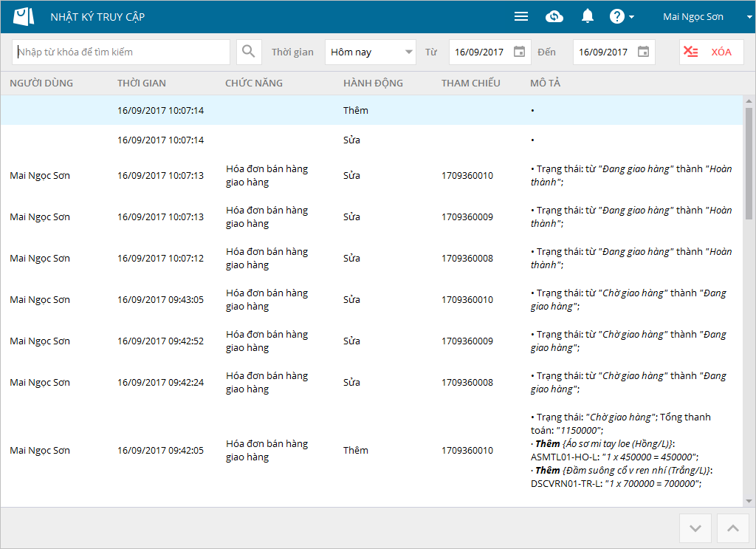Click Mai Ngọc Sơn in 10:07:12 row
Image resolution: width=756 pixels, height=549 pixels.
tap(40, 258)
